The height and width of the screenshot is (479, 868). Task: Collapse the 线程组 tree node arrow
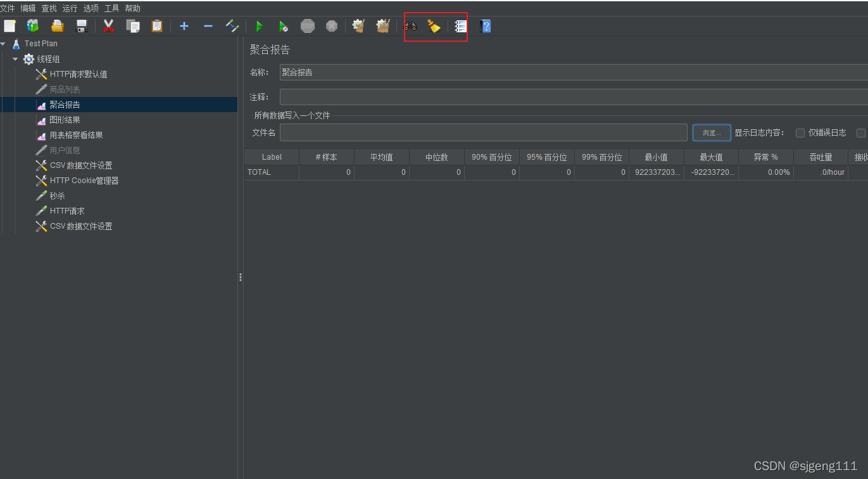pyautogui.click(x=15, y=59)
